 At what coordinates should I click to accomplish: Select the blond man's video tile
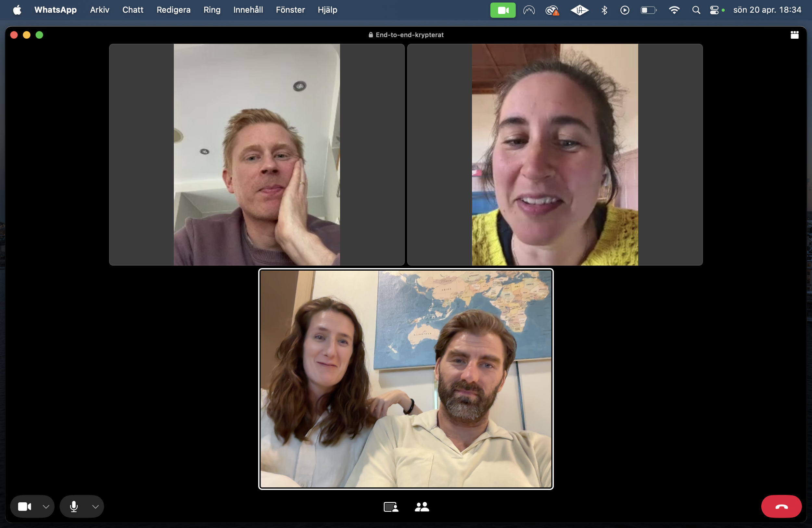257,154
